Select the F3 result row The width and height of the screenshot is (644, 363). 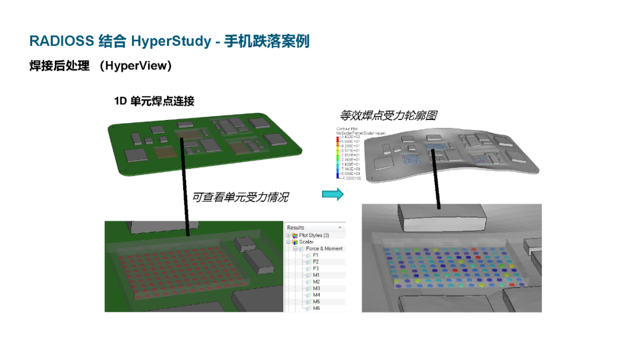click(315, 269)
